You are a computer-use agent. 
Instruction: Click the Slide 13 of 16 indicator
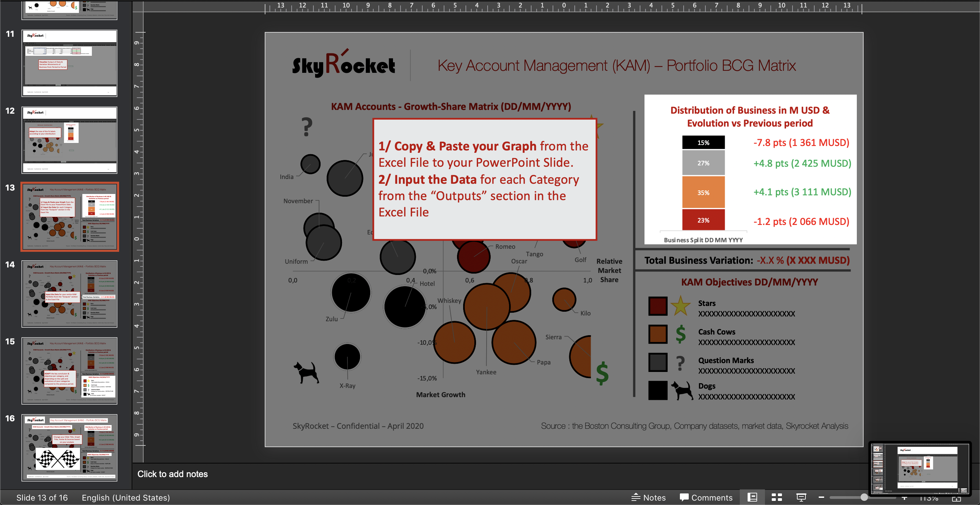pyautogui.click(x=42, y=498)
